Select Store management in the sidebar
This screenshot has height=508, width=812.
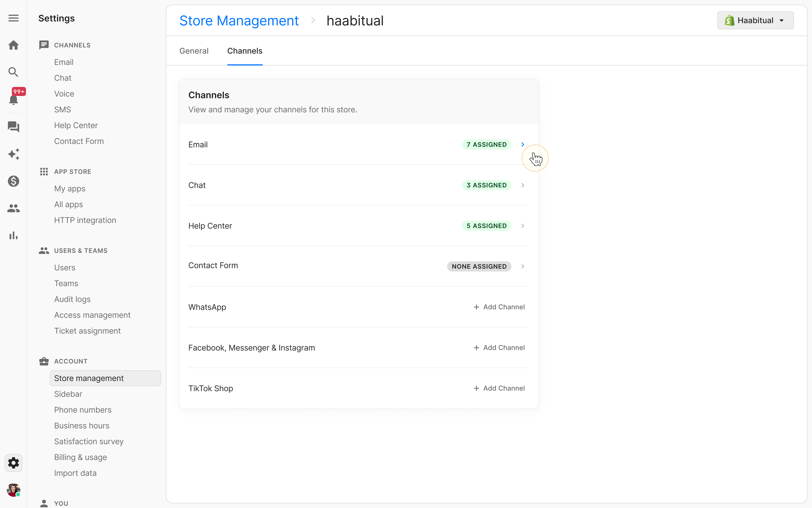click(105, 378)
